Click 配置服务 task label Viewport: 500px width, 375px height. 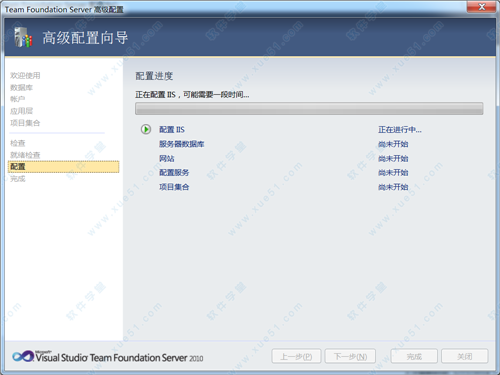174,173
